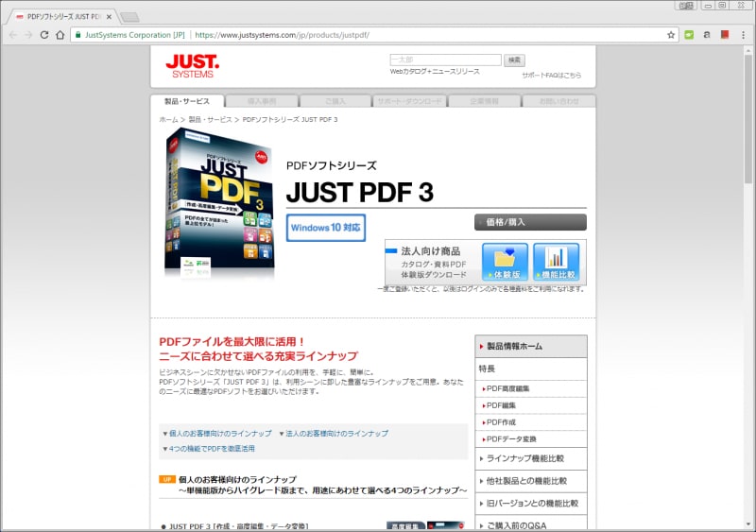Jump to 個人のお客様向けのラインナップ anchor link
This screenshot has height=532, width=756.
220,434
